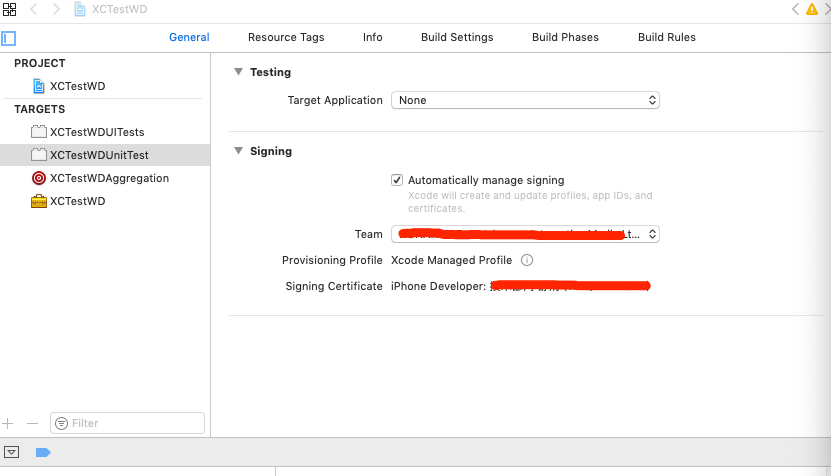Viewport: 831px width, 476px height.
Task: Click the plus button to add target
Action: pos(9,423)
